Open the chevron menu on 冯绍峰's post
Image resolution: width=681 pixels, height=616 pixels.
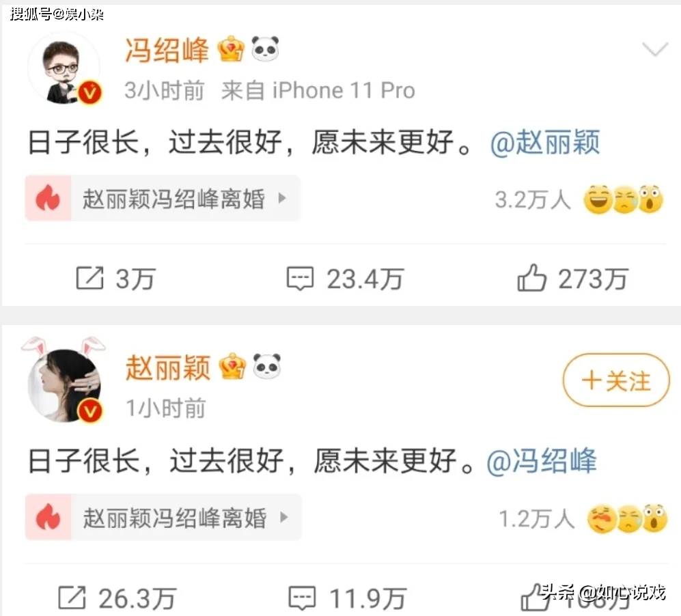click(x=655, y=49)
